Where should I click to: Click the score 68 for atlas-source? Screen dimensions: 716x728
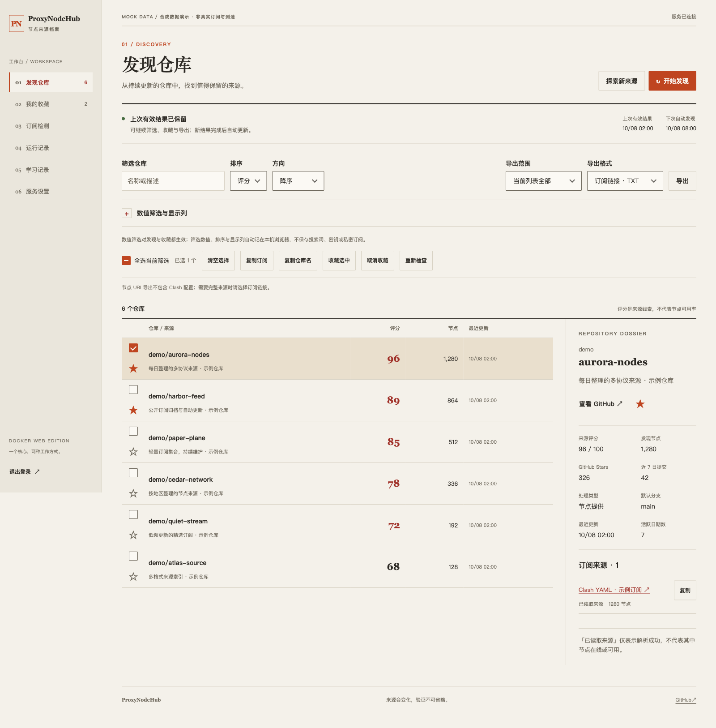pyautogui.click(x=393, y=567)
